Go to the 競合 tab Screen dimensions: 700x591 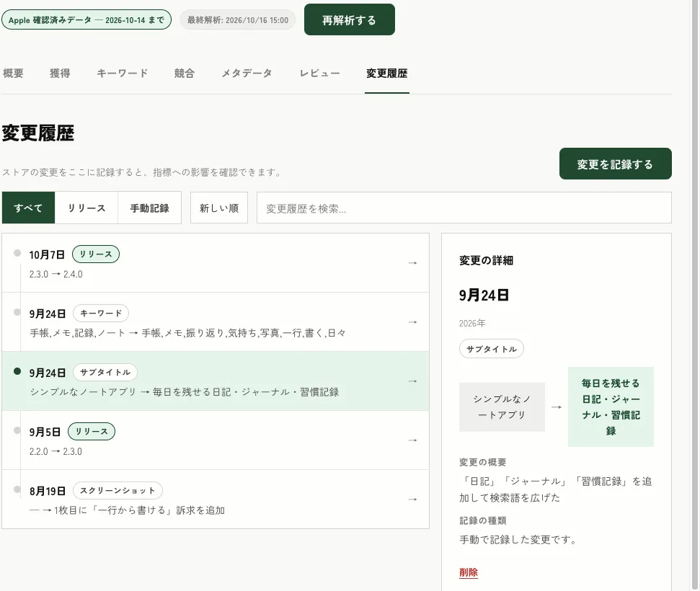[x=185, y=74]
